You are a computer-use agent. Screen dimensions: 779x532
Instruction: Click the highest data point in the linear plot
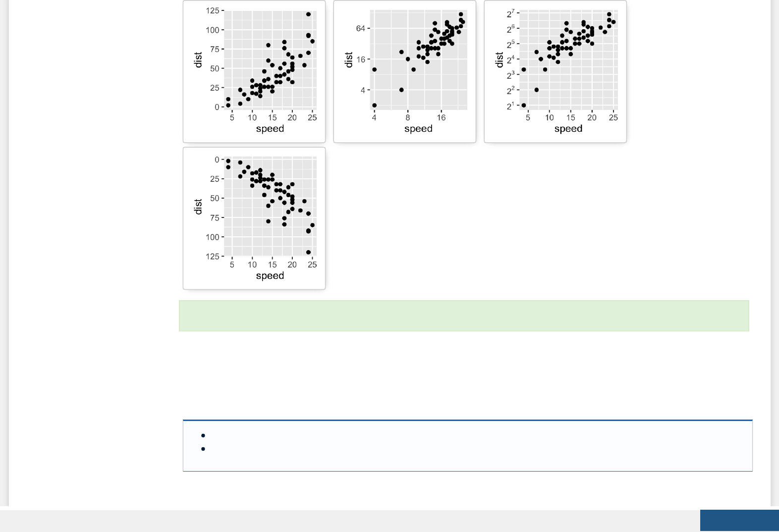coord(308,14)
